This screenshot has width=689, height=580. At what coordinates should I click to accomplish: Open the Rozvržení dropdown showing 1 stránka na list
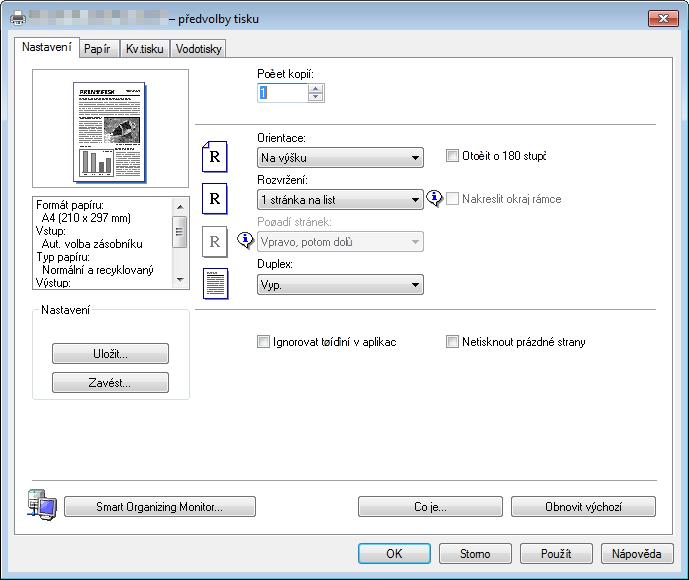pyautogui.click(x=340, y=199)
